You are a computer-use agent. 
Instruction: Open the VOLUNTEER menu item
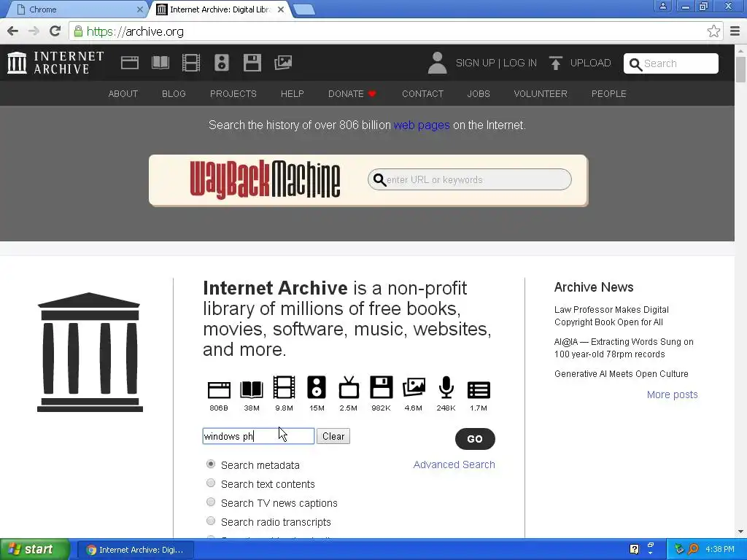541,94
